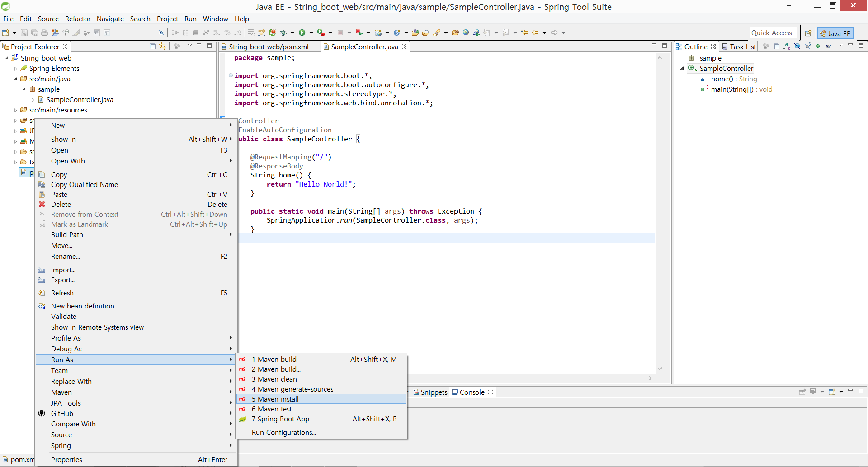The width and height of the screenshot is (868, 467).
Task: Click the editor vertical scrollbar up arrow
Action: pos(660,58)
